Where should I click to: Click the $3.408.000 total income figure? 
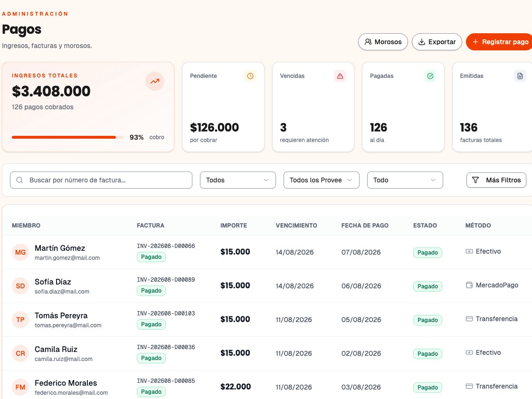coord(51,91)
